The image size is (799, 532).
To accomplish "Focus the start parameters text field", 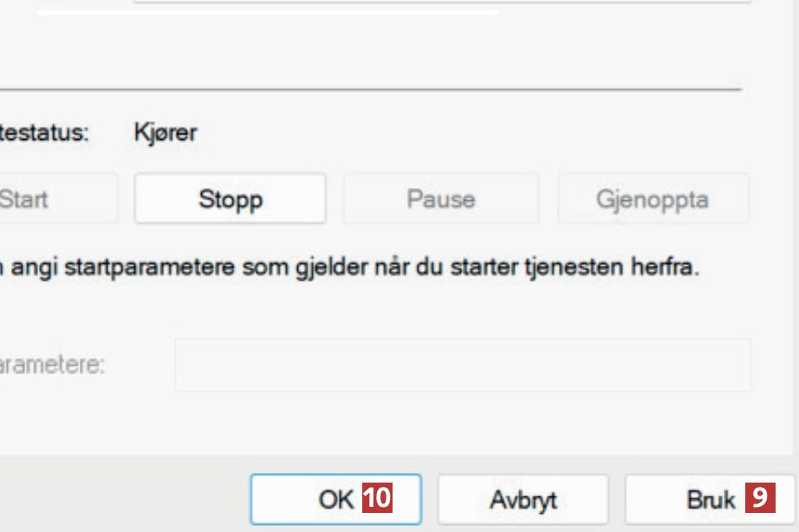I will click(462, 365).
